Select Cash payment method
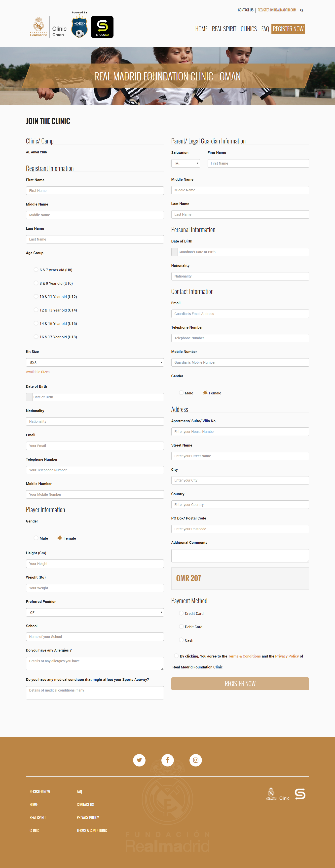This screenshot has height=868, width=335. (181, 640)
